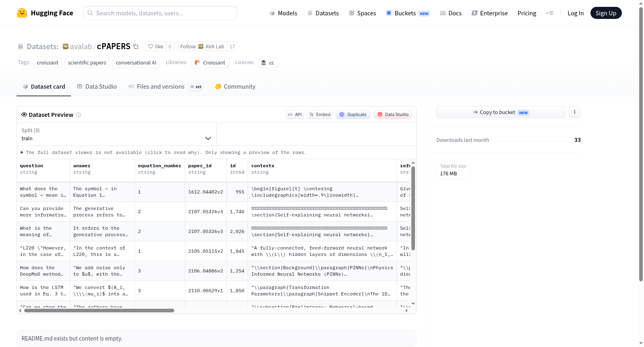
Task: Open the Split train dropdown
Action: click(x=116, y=134)
